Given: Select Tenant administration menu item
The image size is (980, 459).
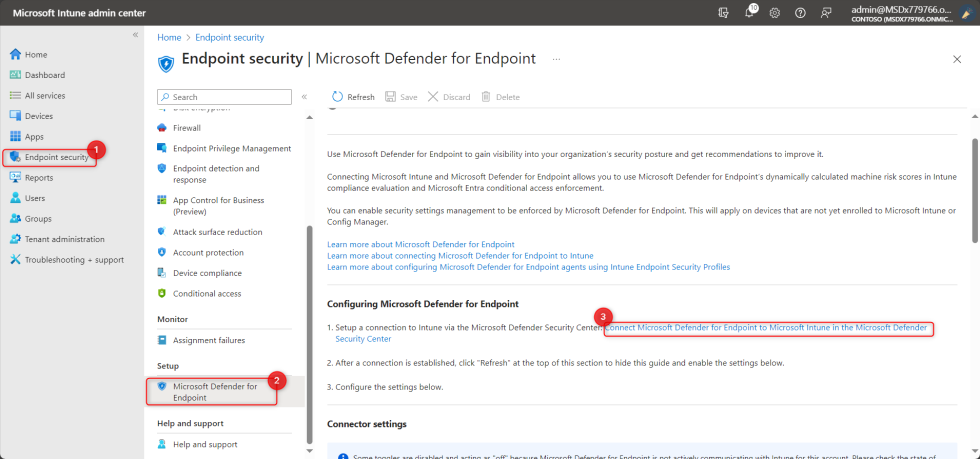Looking at the screenshot, I should tap(65, 239).
